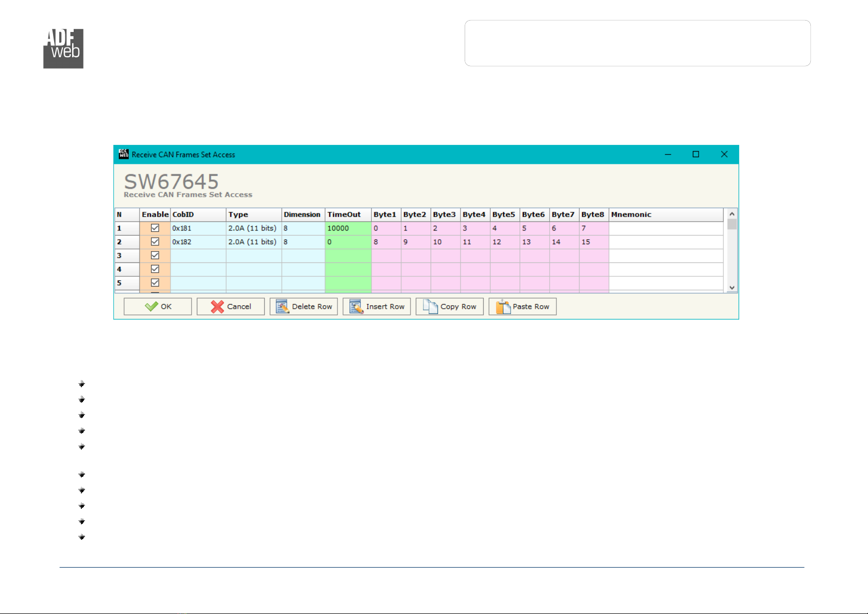Select the Byte8 cell showing 15
The image size is (868, 614).
(x=594, y=242)
